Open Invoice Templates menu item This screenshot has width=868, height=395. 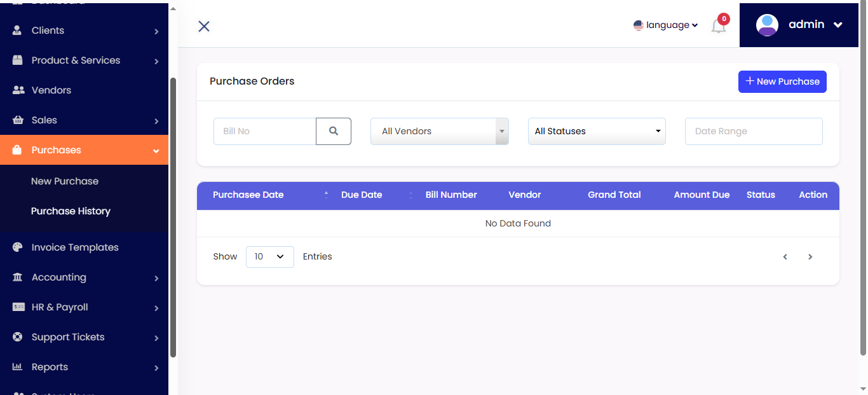(x=84, y=247)
